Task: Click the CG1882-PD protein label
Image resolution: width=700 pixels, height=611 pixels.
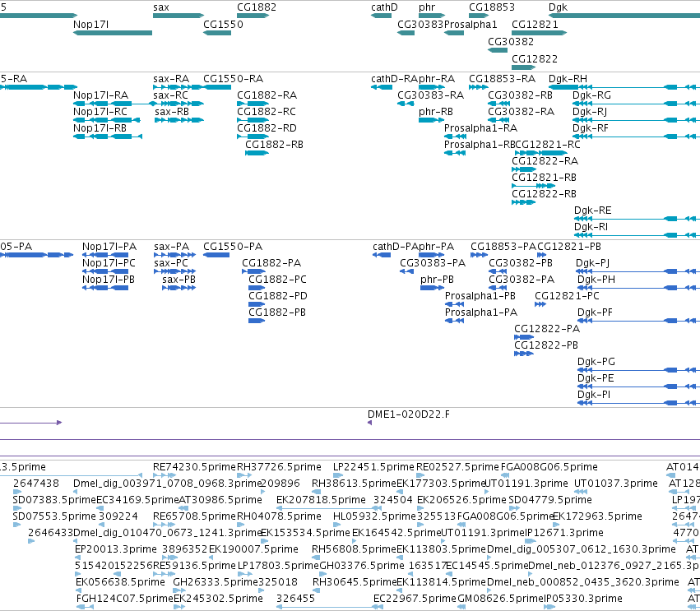Action: click(x=278, y=295)
